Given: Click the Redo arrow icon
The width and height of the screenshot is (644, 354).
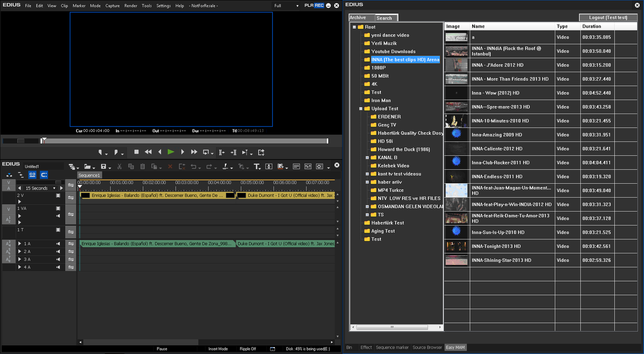Looking at the screenshot, I should (x=209, y=167).
